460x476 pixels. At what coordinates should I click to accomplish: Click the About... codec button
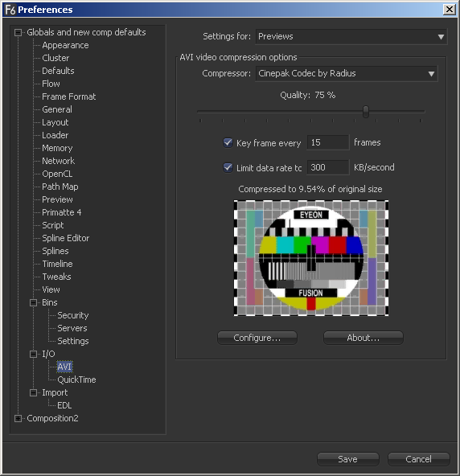coord(363,338)
